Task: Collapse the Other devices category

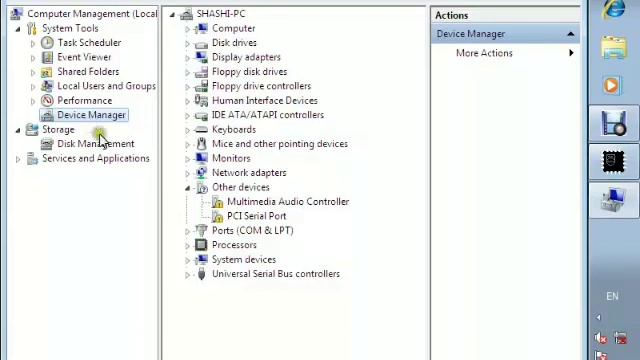Action: 187,188
